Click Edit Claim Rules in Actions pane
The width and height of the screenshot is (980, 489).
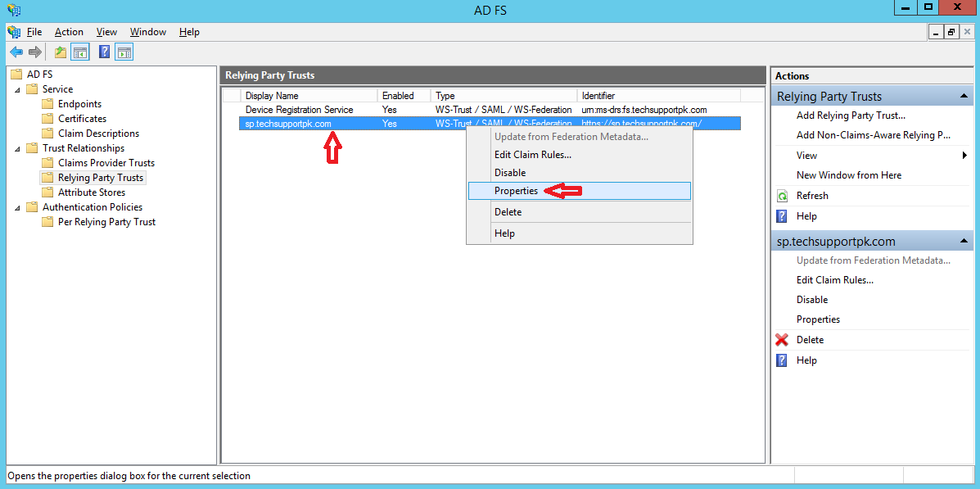[834, 280]
